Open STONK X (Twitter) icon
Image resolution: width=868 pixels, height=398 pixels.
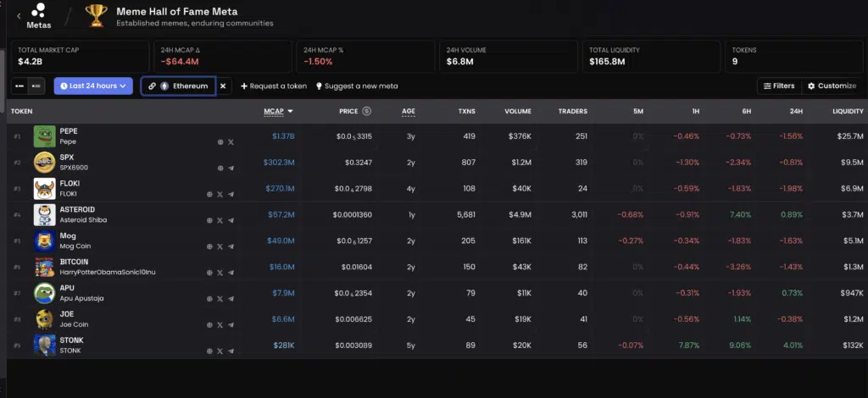220,351
